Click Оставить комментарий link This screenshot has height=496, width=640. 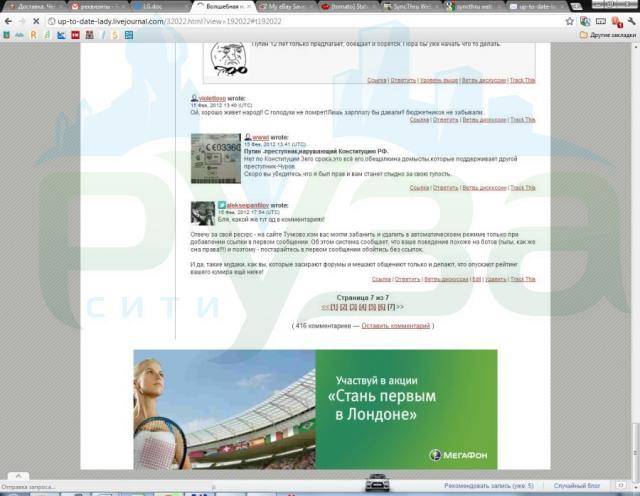pyautogui.click(x=396, y=326)
